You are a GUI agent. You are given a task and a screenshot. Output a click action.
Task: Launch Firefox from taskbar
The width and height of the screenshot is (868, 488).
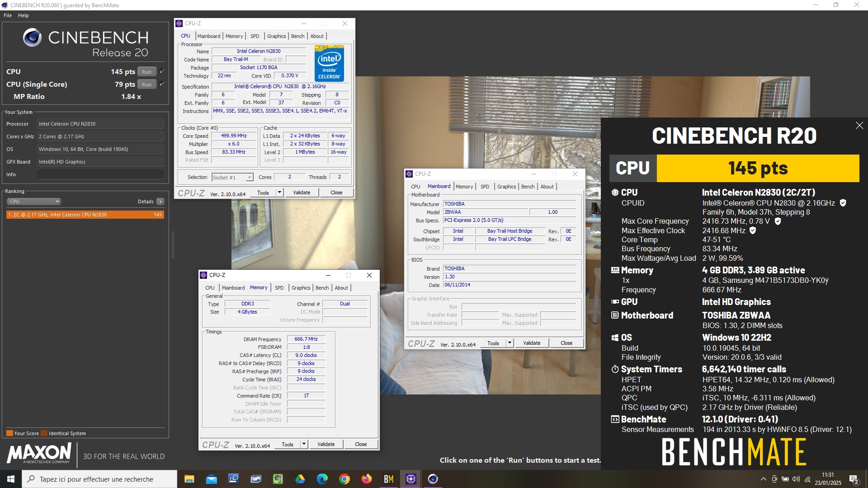366,479
